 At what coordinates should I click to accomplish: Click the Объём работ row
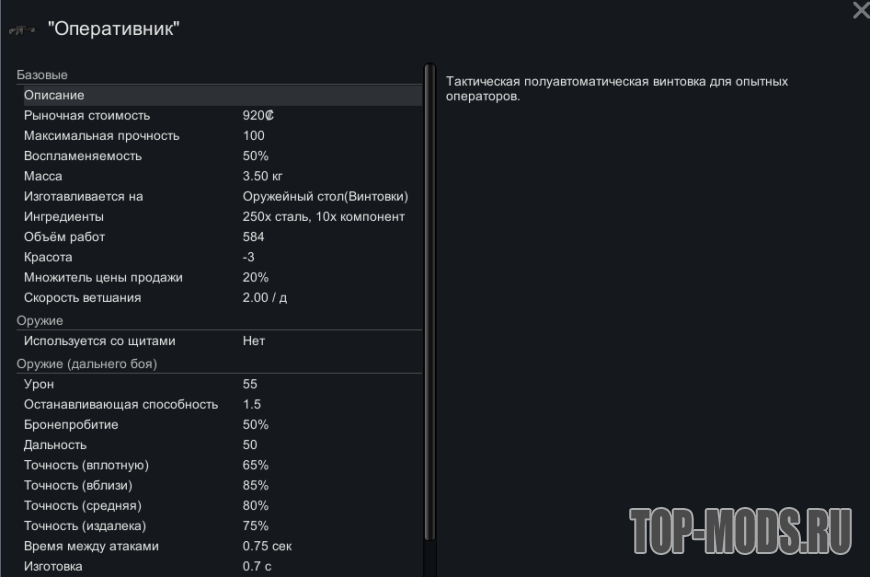coord(222,237)
